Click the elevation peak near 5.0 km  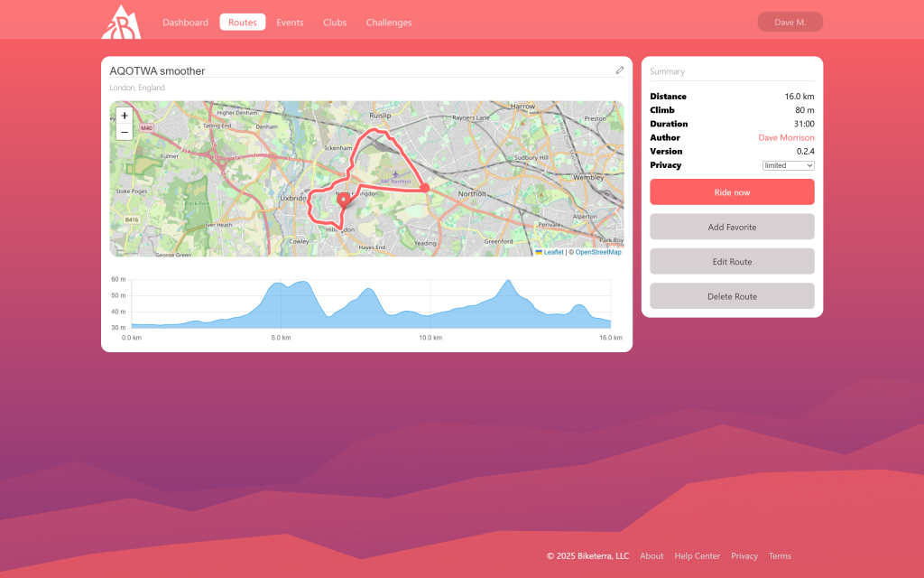pos(278,284)
